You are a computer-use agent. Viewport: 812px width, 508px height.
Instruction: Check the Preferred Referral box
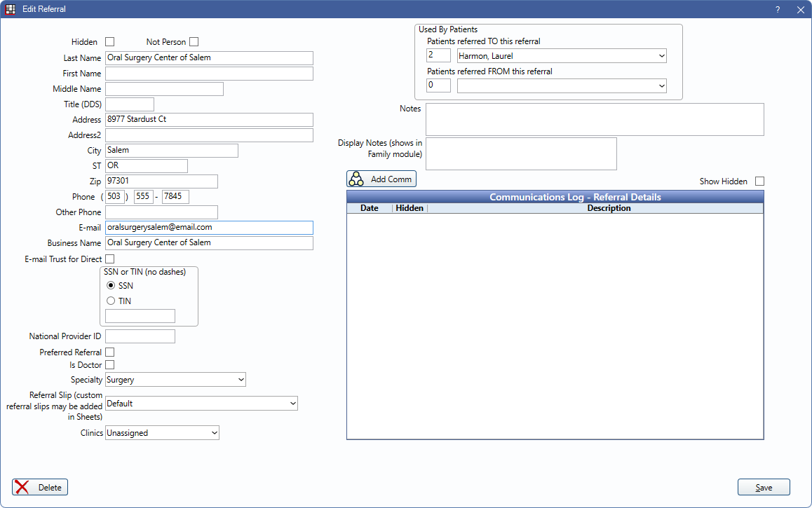pyautogui.click(x=109, y=352)
